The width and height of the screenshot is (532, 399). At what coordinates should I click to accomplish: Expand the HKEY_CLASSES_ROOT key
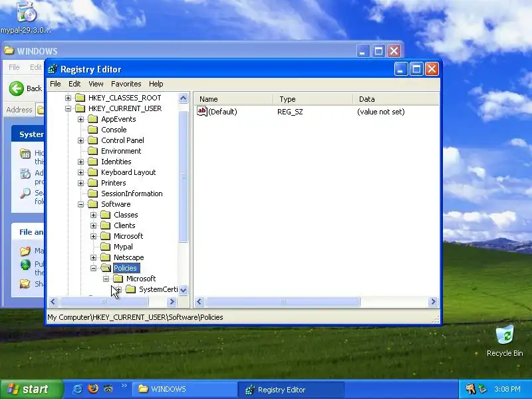point(68,98)
